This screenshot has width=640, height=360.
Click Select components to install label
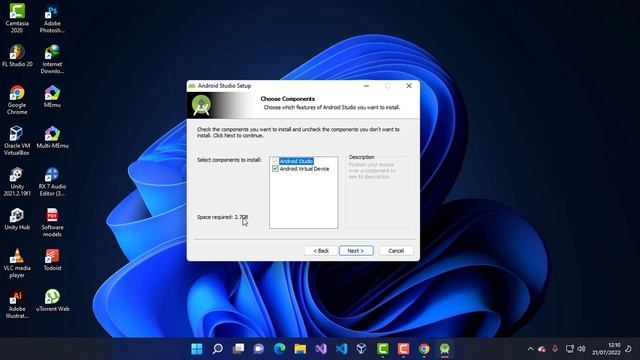coord(229,160)
